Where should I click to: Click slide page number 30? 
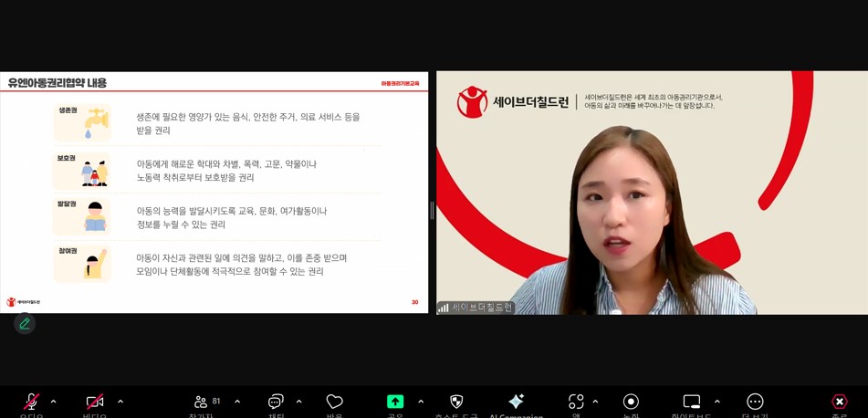pyautogui.click(x=414, y=302)
